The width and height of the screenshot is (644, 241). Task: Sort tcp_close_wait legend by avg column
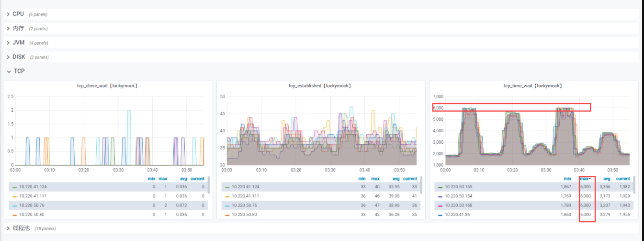pos(183,179)
